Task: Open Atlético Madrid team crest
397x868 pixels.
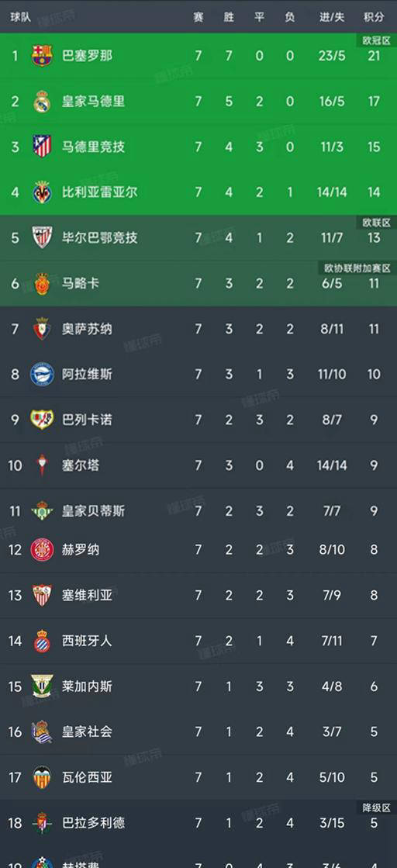Action: pyautogui.click(x=42, y=147)
